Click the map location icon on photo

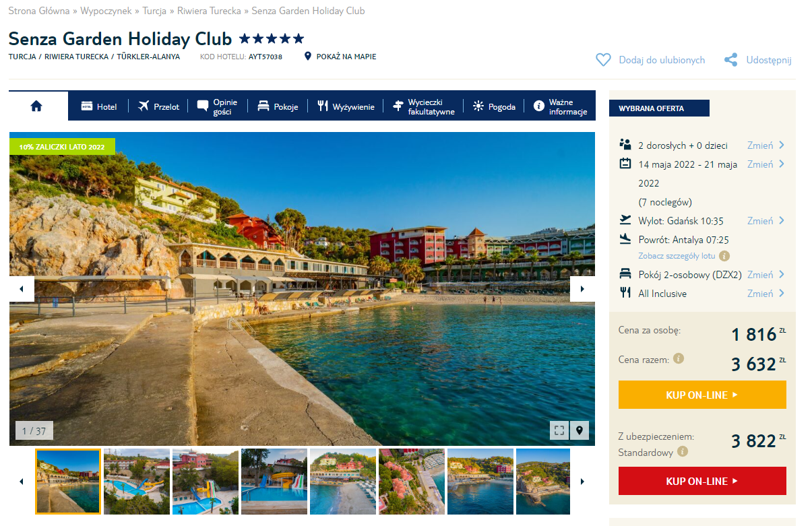579,430
